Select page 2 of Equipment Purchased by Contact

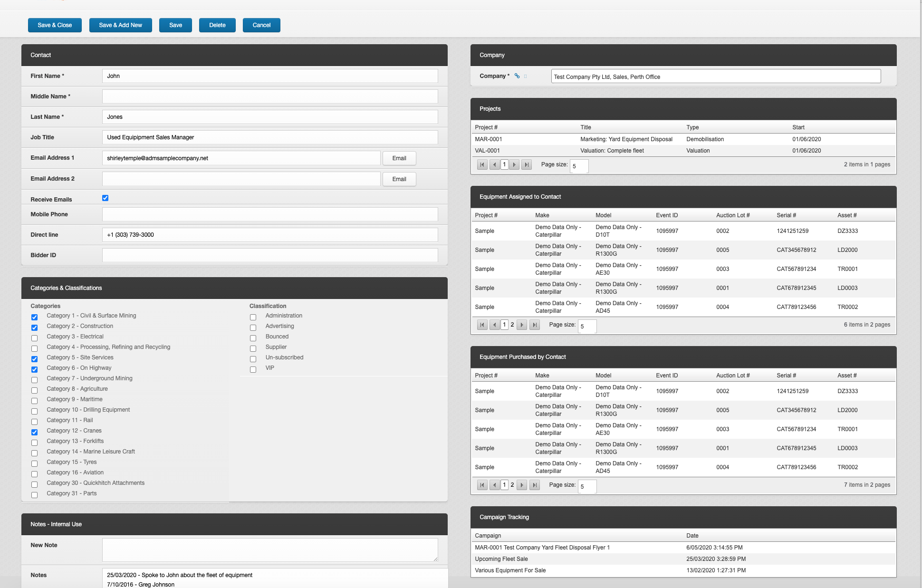pos(512,484)
